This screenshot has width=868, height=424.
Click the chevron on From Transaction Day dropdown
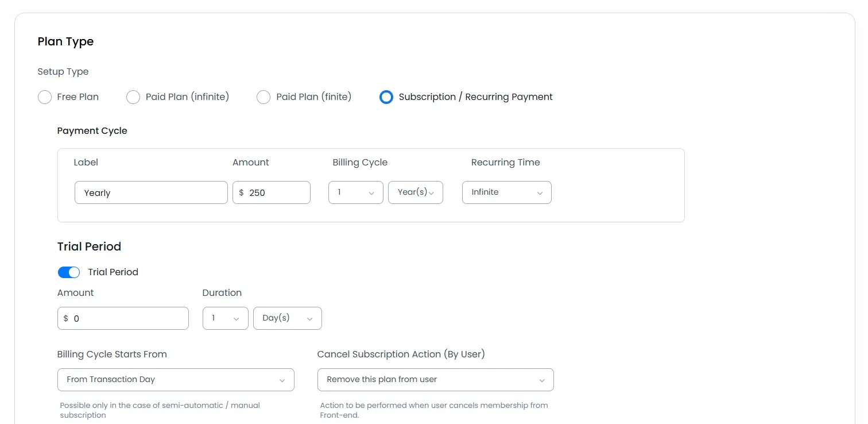click(282, 380)
